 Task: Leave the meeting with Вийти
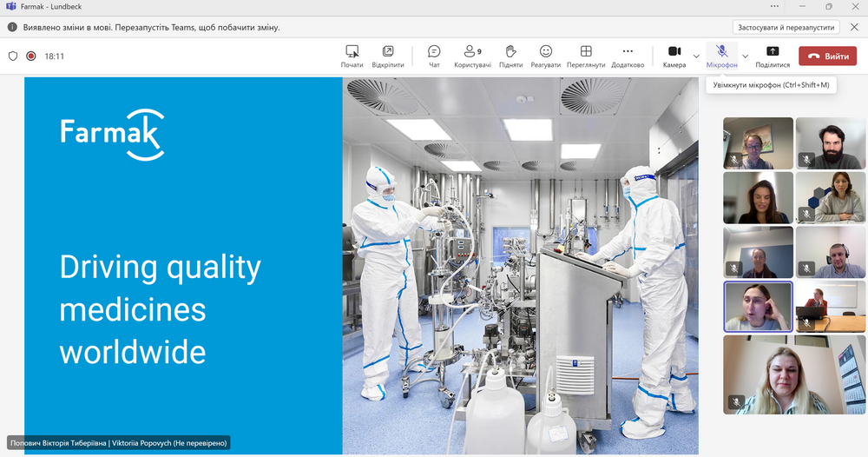coord(827,56)
